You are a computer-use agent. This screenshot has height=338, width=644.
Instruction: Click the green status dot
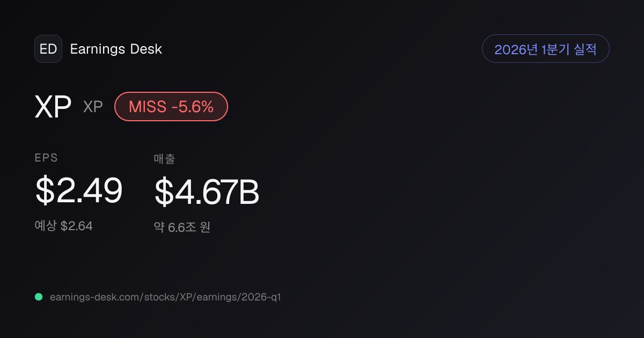click(x=39, y=297)
